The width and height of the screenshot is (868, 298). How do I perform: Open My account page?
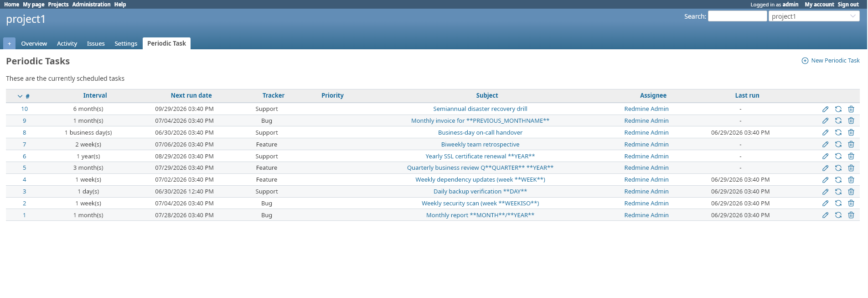pyautogui.click(x=819, y=4)
